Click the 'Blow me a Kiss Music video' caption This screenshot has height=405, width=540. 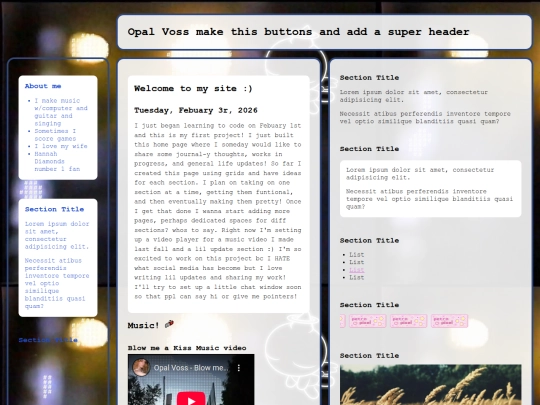187,348
